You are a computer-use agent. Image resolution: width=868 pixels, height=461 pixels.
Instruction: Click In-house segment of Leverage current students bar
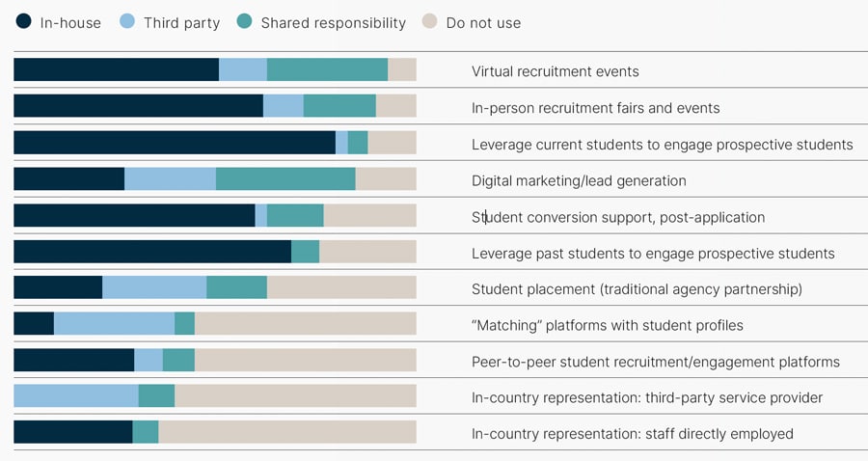pyautogui.click(x=175, y=143)
